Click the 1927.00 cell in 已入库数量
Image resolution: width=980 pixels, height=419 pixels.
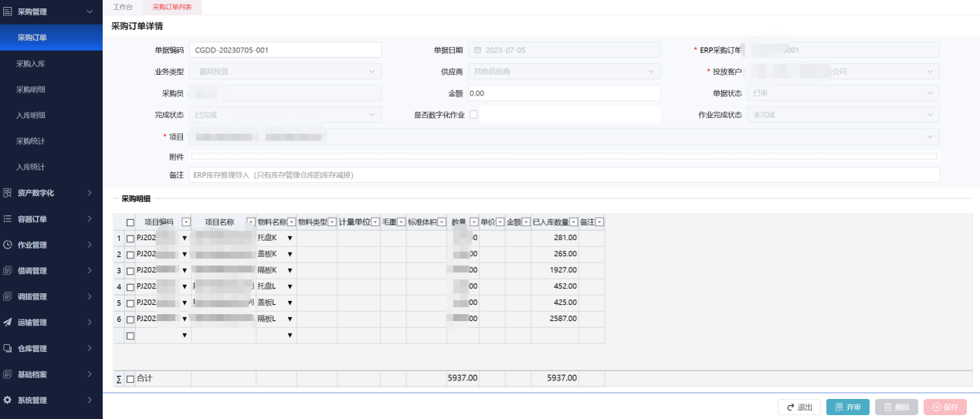pos(554,270)
